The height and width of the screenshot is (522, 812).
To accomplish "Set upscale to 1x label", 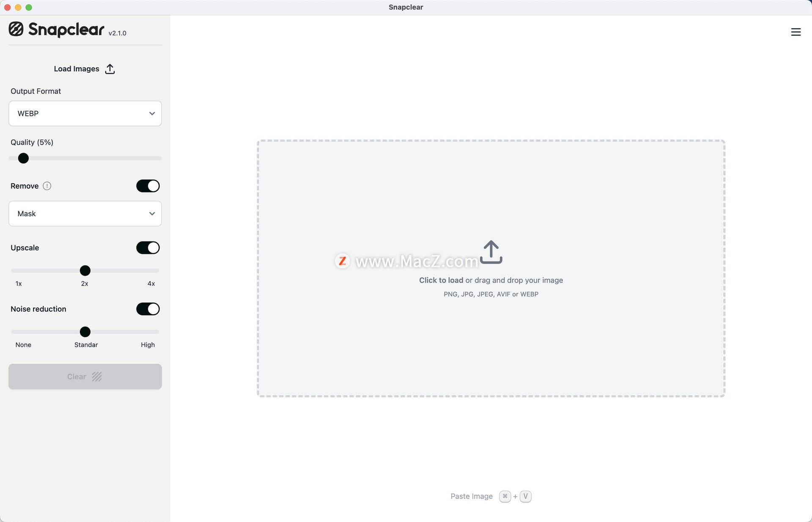I will click(19, 283).
